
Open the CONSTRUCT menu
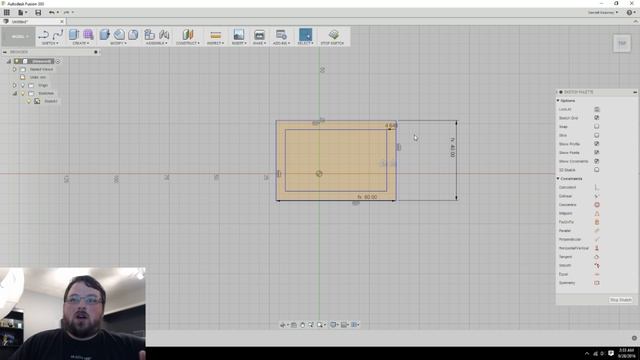tap(188, 43)
